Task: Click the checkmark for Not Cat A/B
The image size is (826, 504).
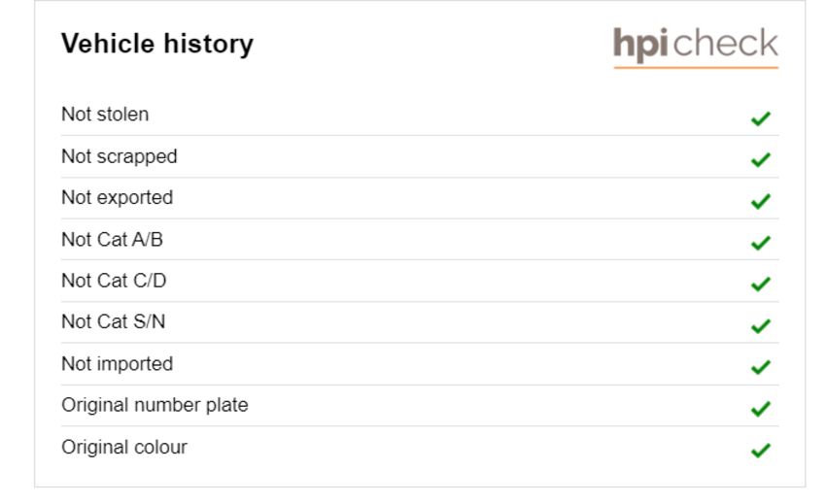Action: (760, 243)
